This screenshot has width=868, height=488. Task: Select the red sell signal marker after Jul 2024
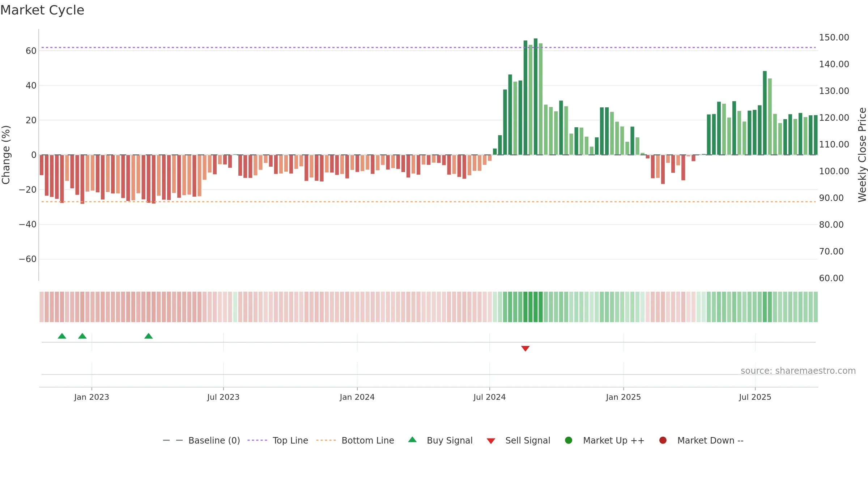(x=526, y=348)
